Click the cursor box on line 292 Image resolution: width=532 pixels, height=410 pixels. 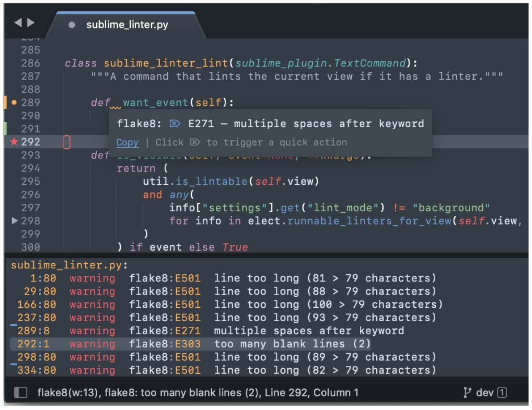click(x=67, y=142)
